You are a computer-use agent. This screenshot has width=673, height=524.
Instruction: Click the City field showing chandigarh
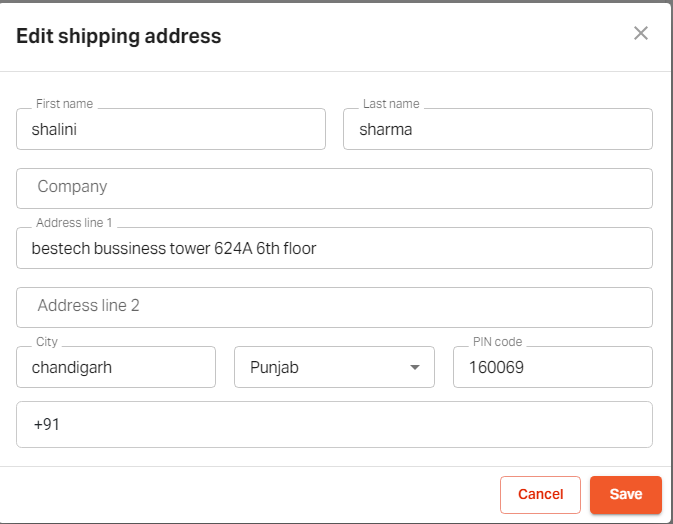coord(116,367)
